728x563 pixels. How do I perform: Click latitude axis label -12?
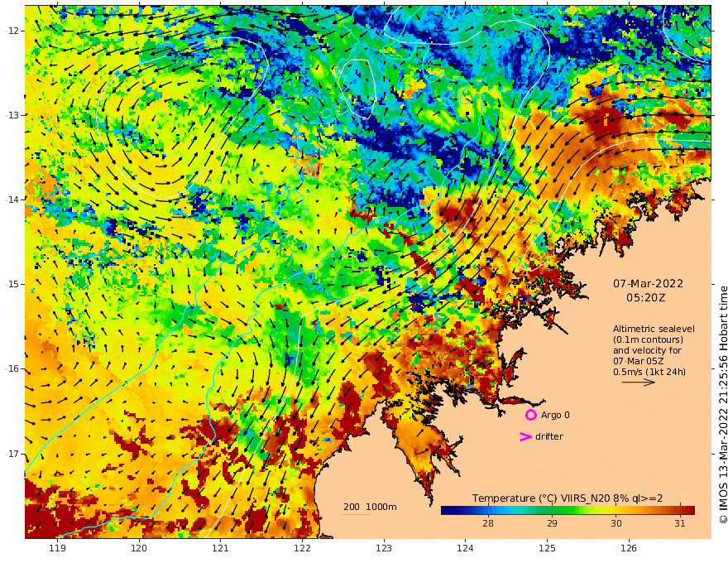click(12, 31)
